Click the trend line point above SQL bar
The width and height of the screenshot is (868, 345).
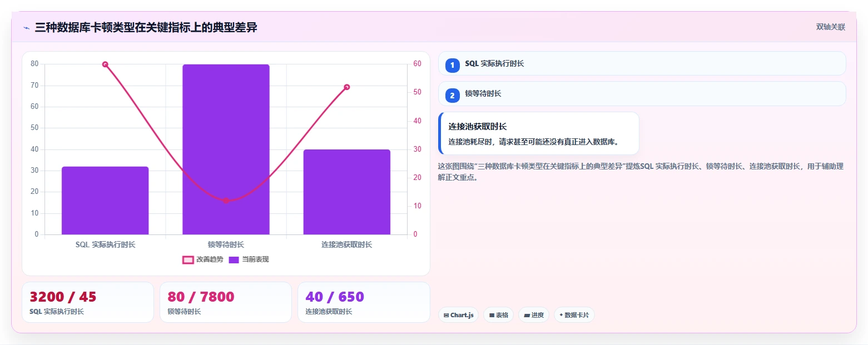(x=105, y=64)
